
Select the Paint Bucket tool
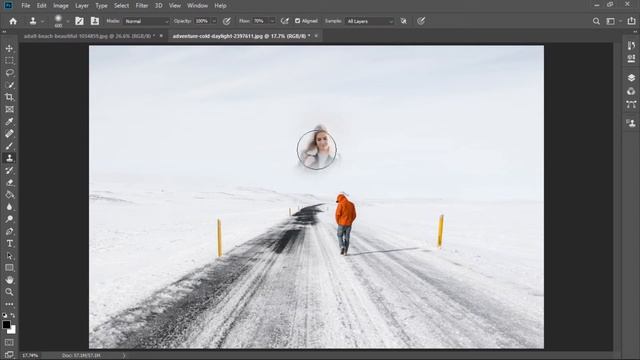tap(9, 195)
